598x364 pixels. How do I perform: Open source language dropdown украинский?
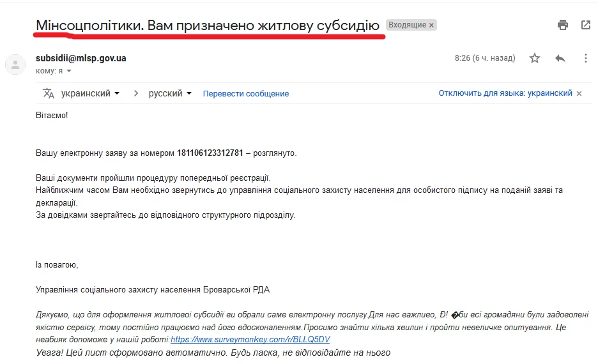pyautogui.click(x=90, y=93)
